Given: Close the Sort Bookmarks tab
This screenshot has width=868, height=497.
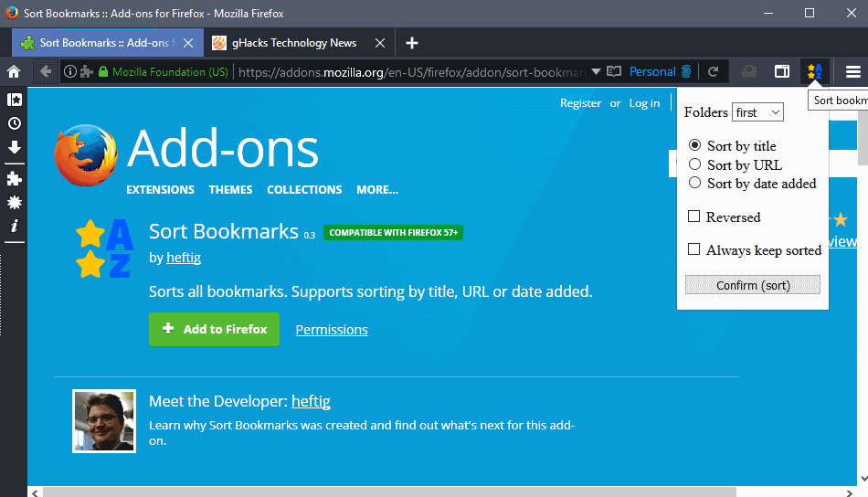Looking at the screenshot, I should click(x=188, y=43).
